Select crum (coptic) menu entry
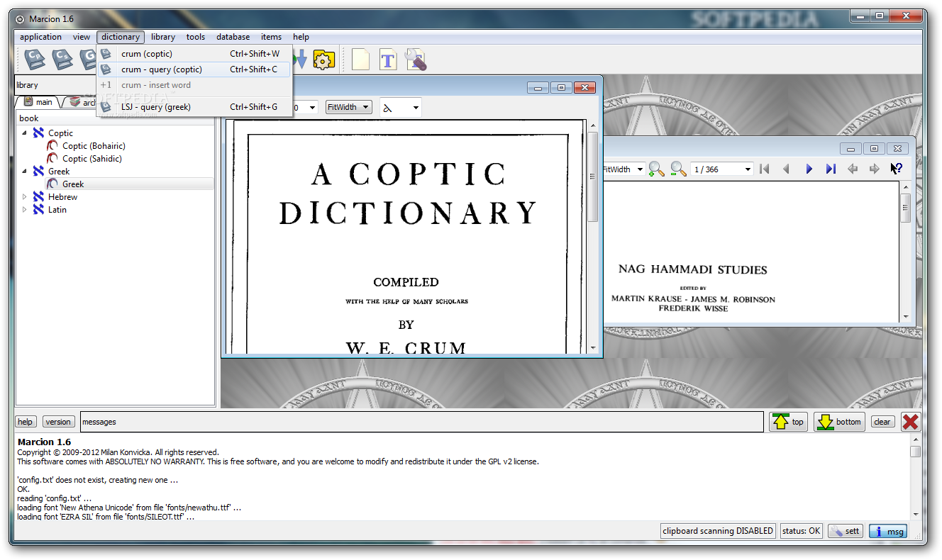The image size is (942, 560). point(194,54)
